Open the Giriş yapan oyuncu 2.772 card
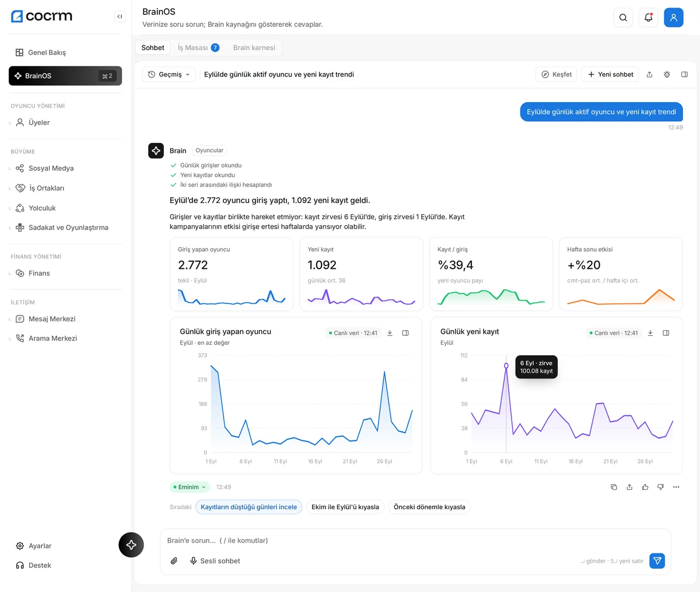The height and width of the screenshot is (592, 700). click(232, 274)
